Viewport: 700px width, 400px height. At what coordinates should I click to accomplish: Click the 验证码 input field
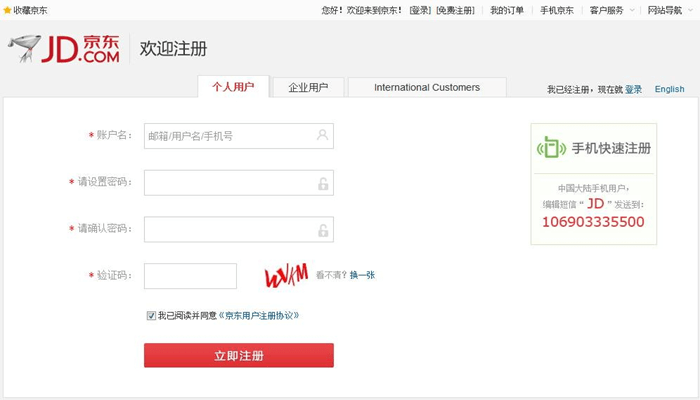pos(190,275)
